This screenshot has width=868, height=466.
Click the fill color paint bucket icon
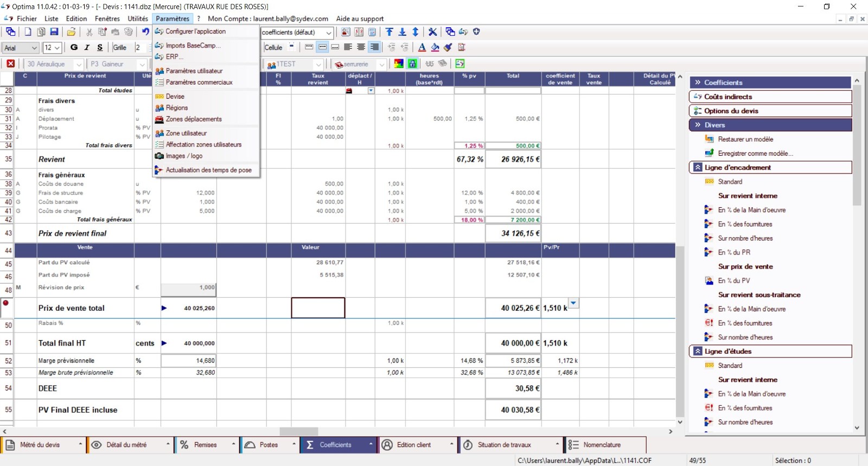point(435,47)
